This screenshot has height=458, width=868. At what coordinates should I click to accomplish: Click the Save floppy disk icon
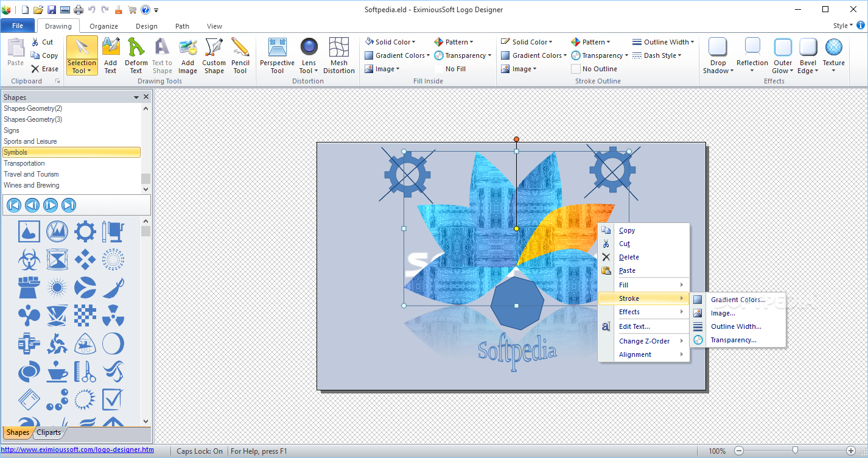pyautogui.click(x=52, y=10)
